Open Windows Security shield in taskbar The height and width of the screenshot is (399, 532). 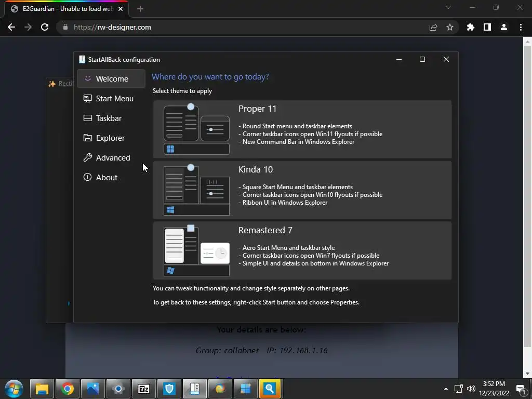tap(169, 389)
